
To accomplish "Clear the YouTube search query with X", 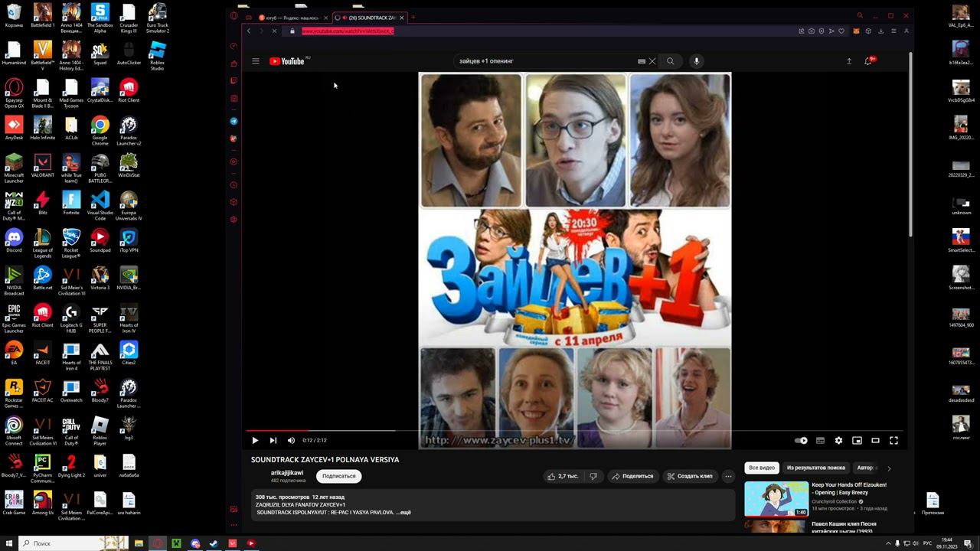I will coord(652,61).
